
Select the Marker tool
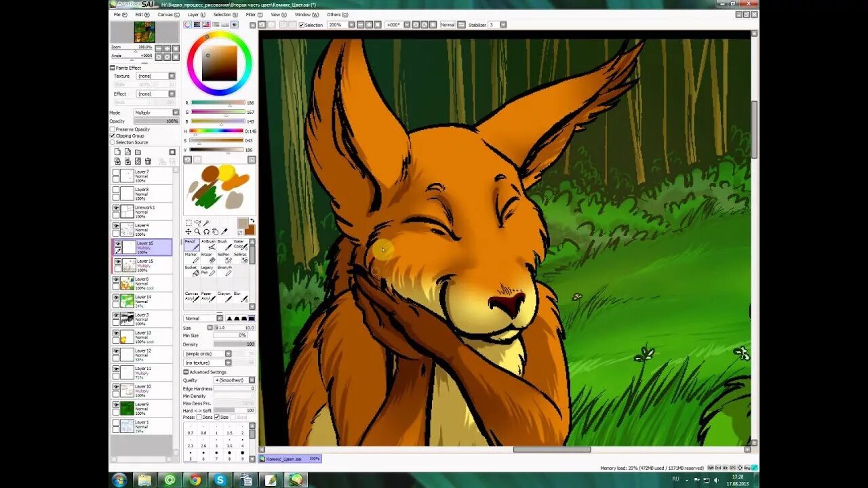tap(191, 258)
